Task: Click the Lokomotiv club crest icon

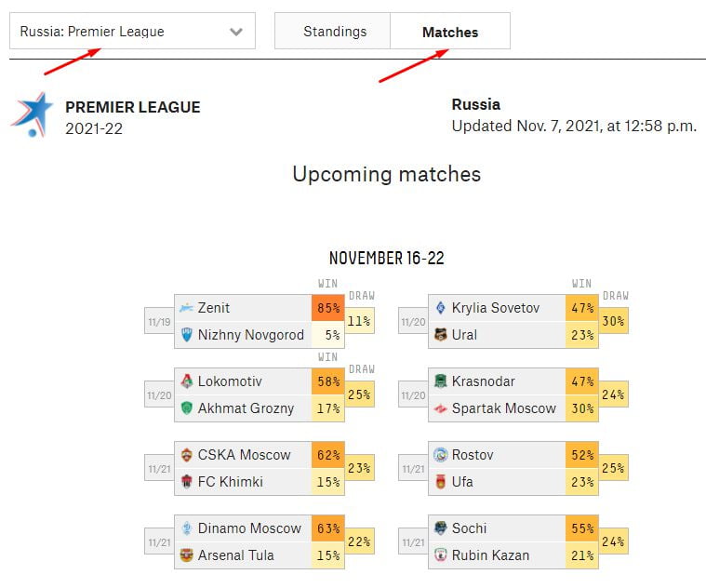Action: tap(186, 381)
